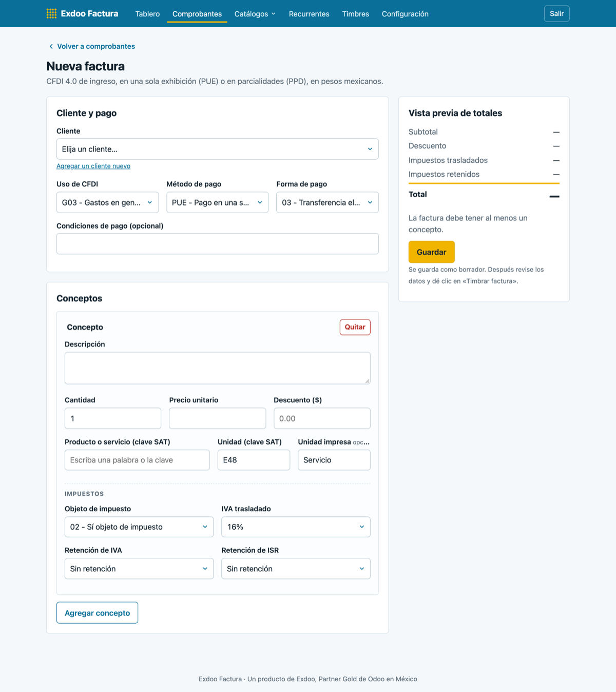Open Configuración in the top navigation

point(405,14)
